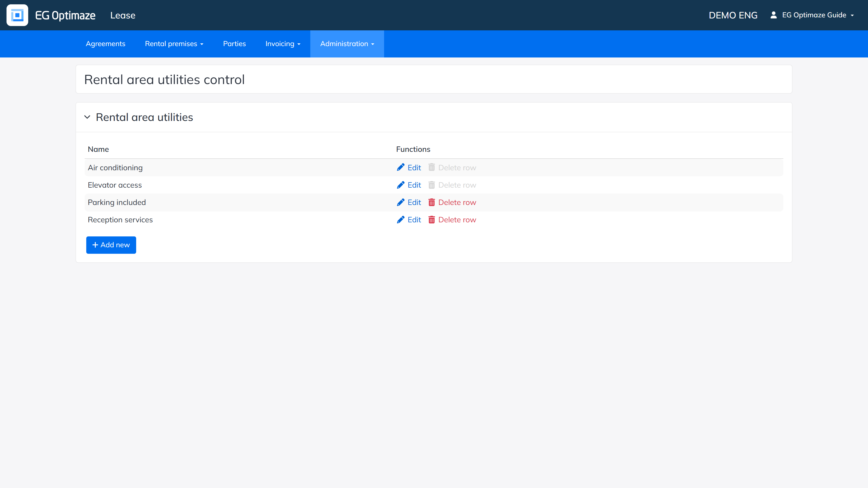Select the Reception services name cell
The height and width of the screenshot is (488, 868).
coord(120,220)
